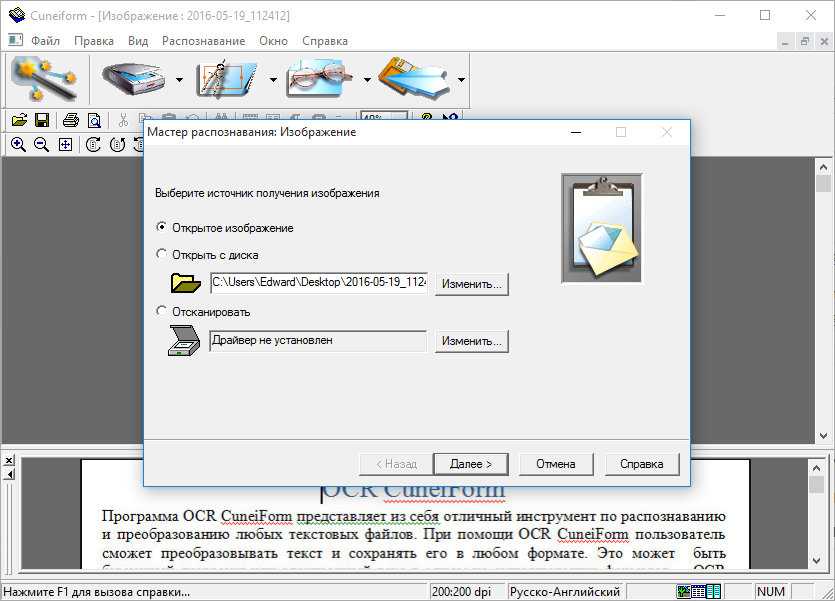Click the folder icon beside the file path
The height and width of the screenshot is (601, 835).
coord(185,283)
